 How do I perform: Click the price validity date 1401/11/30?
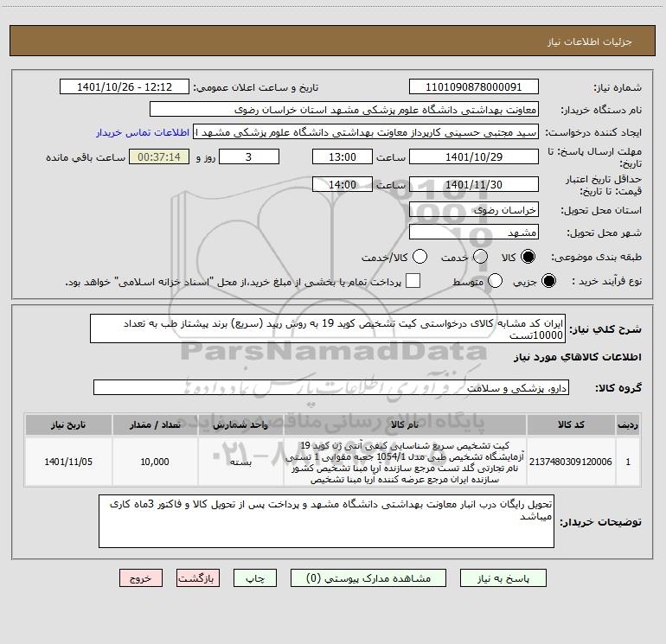click(474, 184)
